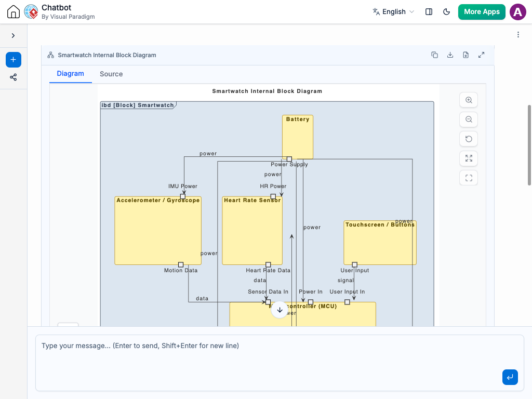Open the share icon in sidebar
This screenshot has width=532, height=399.
pyautogui.click(x=13, y=77)
